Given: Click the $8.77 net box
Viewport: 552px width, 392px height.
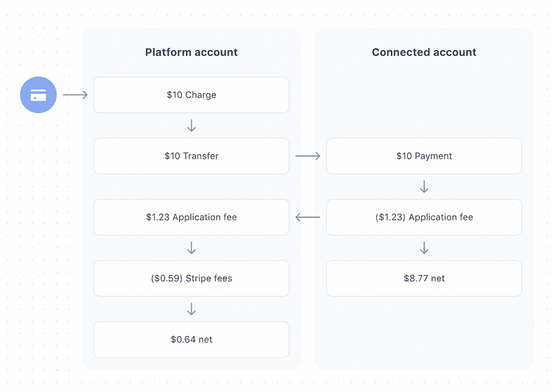Looking at the screenshot, I should coord(424,278).
